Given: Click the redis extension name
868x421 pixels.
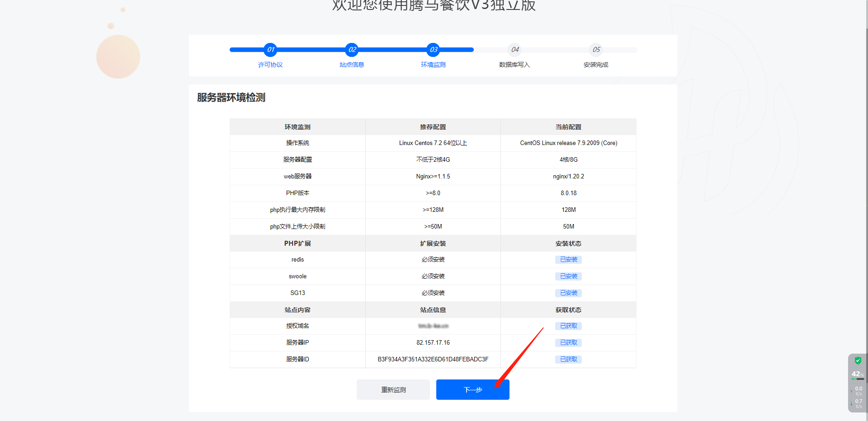Looking at the screenshot, I should coord(297,260).
